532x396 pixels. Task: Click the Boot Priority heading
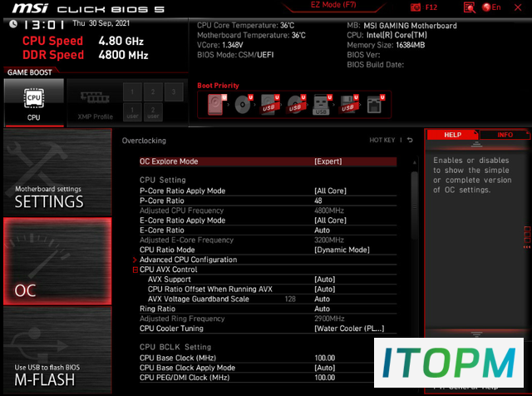218,86
